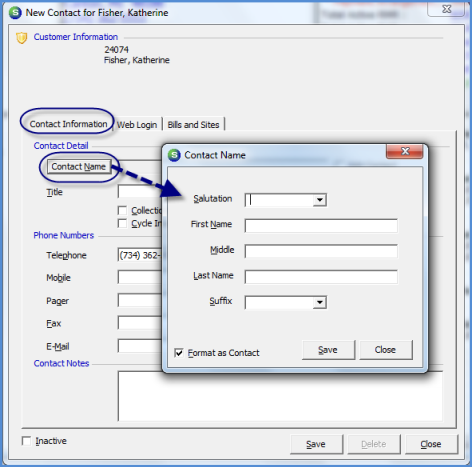Click Close in the Contact Name dialog
Image resolution: width=472 pixels, height=467 pixels.
[386, 350]
